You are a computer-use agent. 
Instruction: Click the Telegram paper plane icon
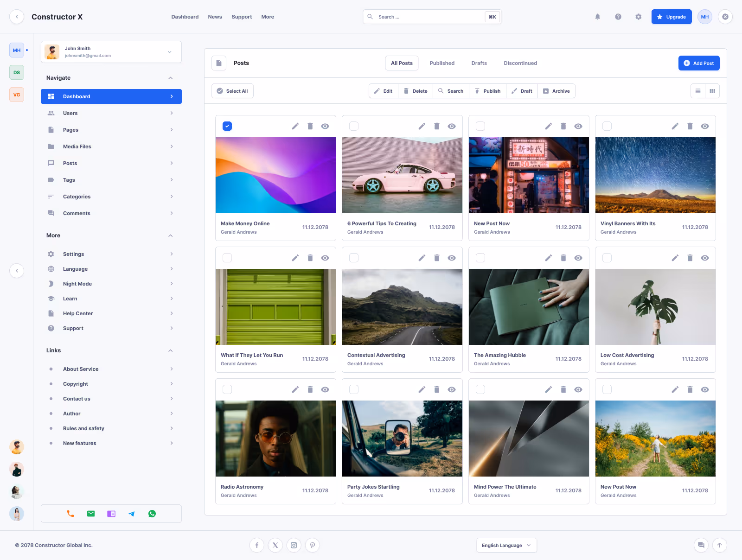click(132, 514)
